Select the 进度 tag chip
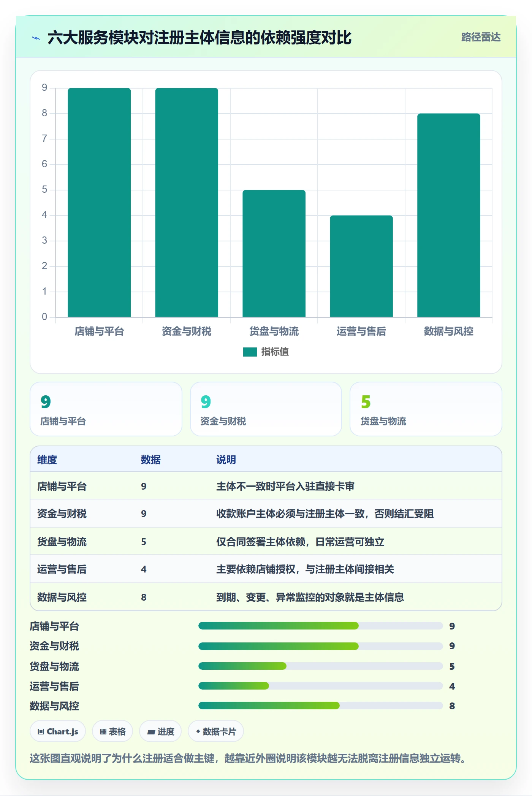The image size is (532, 796). click(x=160, y=731)
